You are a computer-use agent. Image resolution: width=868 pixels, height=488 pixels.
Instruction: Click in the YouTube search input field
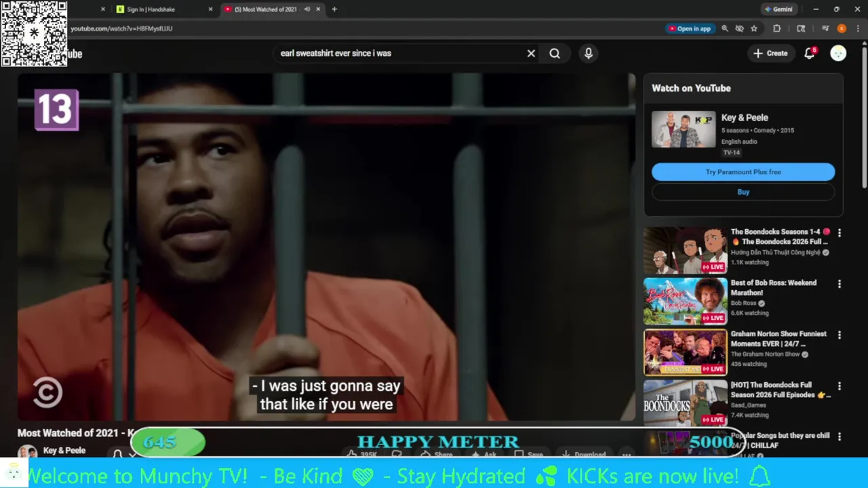[400, 54]
